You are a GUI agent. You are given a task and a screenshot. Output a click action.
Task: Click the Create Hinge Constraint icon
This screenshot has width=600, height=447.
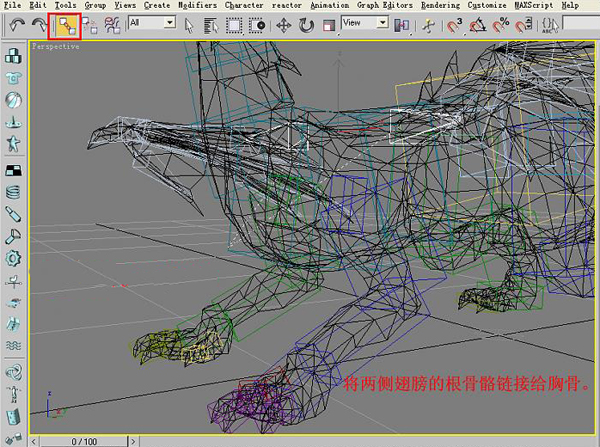coord(13,416)
